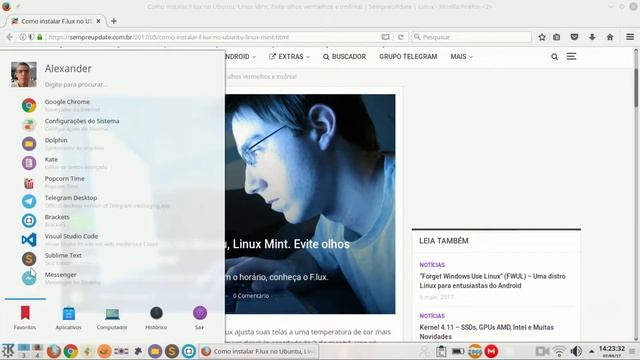This screenshot has height=360, width=640.
Task: Switch to the Aplicativos launcher tab
Action: point(69,317)
